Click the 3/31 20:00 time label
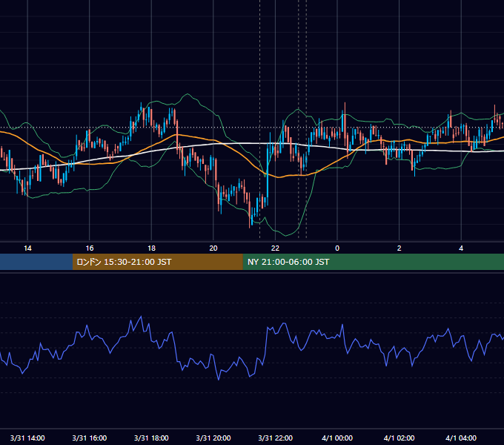Image resolution: width=504 pixels, height=445 pixels. point(213,438)
